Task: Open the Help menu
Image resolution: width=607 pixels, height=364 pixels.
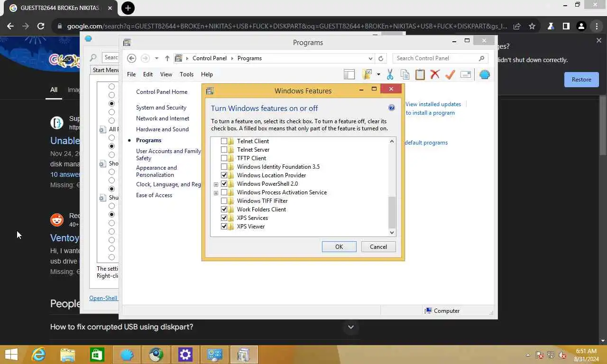Action: tap(207, 74)
